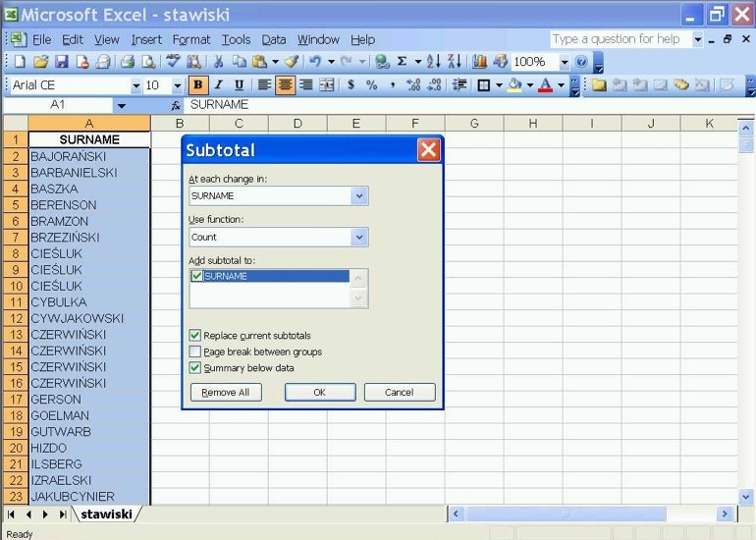Select the Format Painter brush
The width and height of the screenshot is (756, 540).
[x=292, y=62]
